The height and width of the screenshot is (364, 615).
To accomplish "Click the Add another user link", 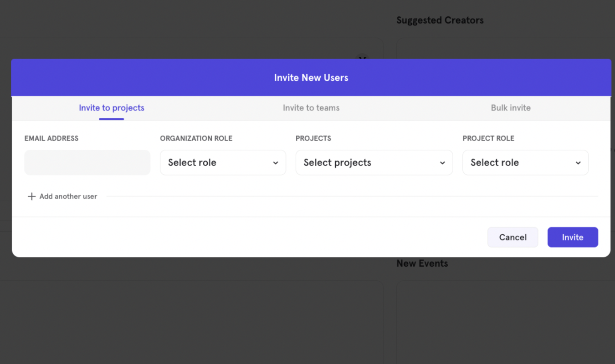I will pyautogui.click(x=68, y=197).
